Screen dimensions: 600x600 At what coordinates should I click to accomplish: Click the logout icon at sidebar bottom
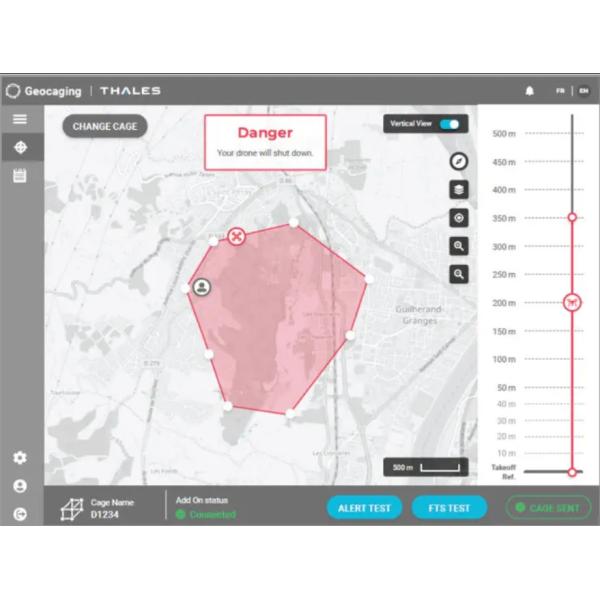click(20, 514)
